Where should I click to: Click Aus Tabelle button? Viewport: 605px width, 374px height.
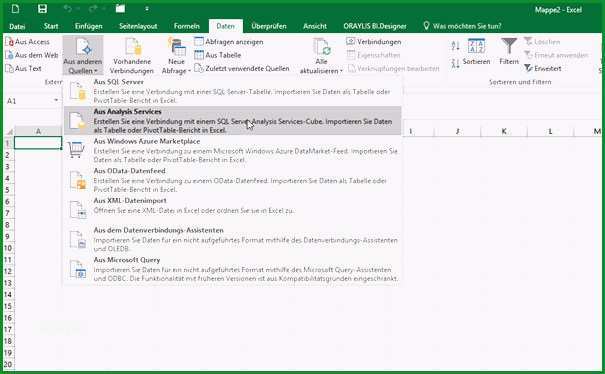218,55
